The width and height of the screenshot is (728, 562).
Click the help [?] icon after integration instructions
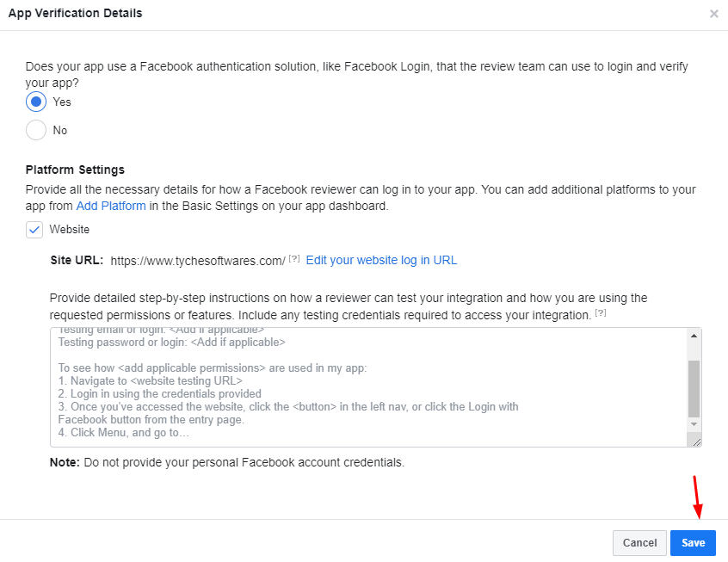click(601, 312)
